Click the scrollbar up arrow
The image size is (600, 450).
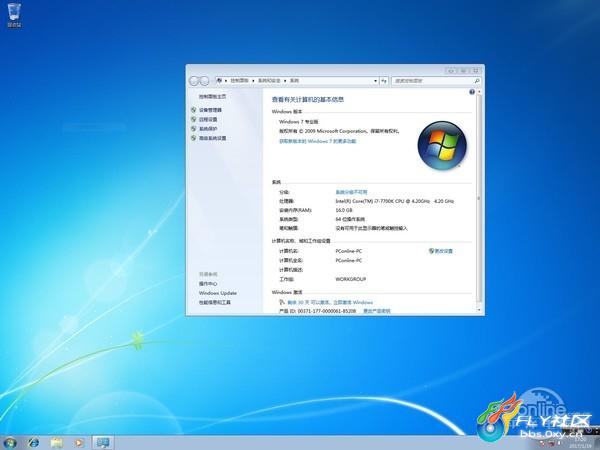(x=479, y=92)
